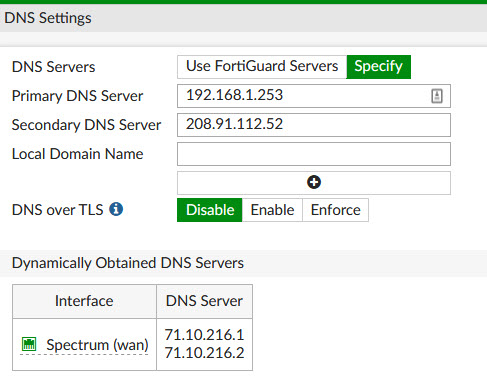487x384 pixels.
Task: Set DNS over TLS to Enable
Action: click(x=272, y=210)
